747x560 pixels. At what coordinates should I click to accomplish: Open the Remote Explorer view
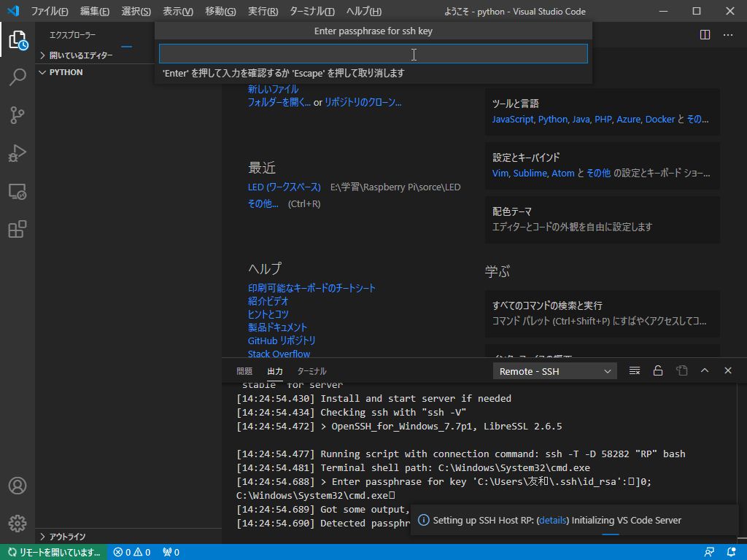point(18,191)
